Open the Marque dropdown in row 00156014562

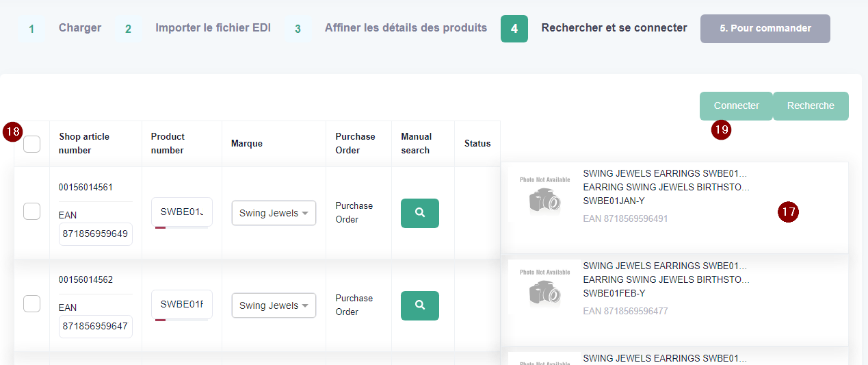(274, 305)
